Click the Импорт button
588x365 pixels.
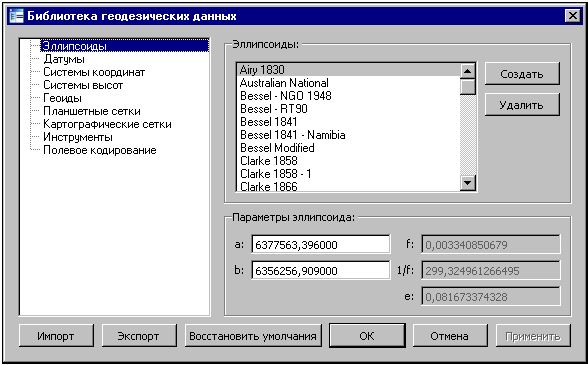[x=56, y=336]
